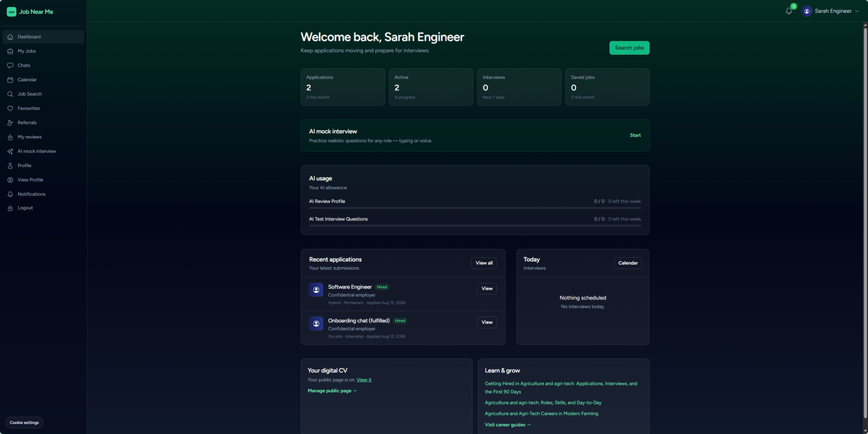Open the Dashboard home icon
Screen dimensions: 868x434
pyautogui.click(x=10, y=37)
